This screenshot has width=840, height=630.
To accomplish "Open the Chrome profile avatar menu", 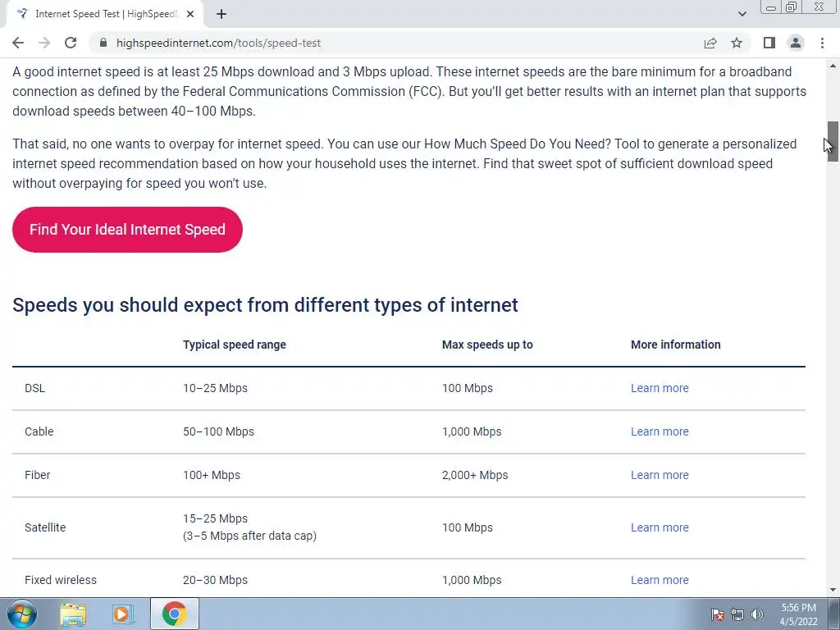I will point(796,43).
